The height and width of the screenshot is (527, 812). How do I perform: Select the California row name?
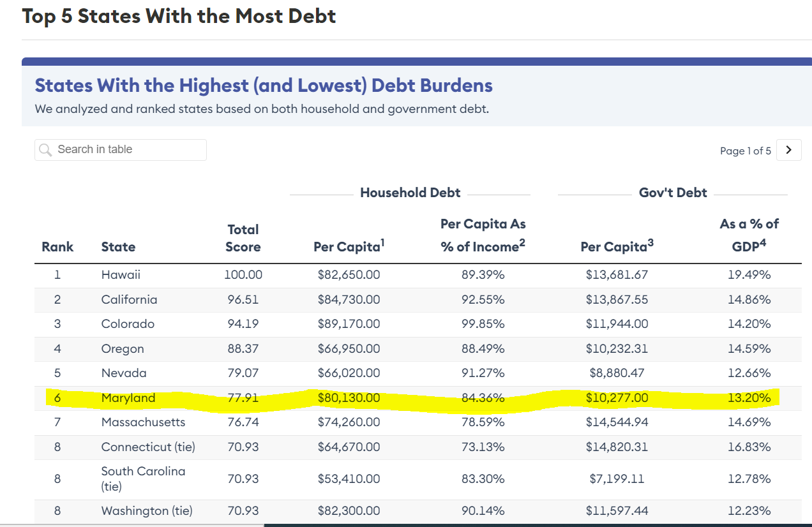pyautogui.click(x=129, y=300)
